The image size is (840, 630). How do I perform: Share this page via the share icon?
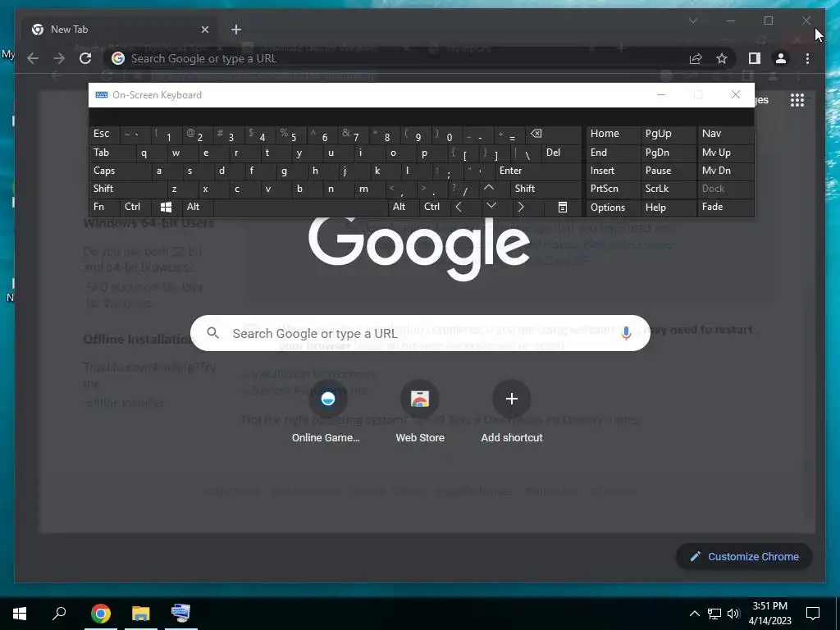tap(696, 58)
